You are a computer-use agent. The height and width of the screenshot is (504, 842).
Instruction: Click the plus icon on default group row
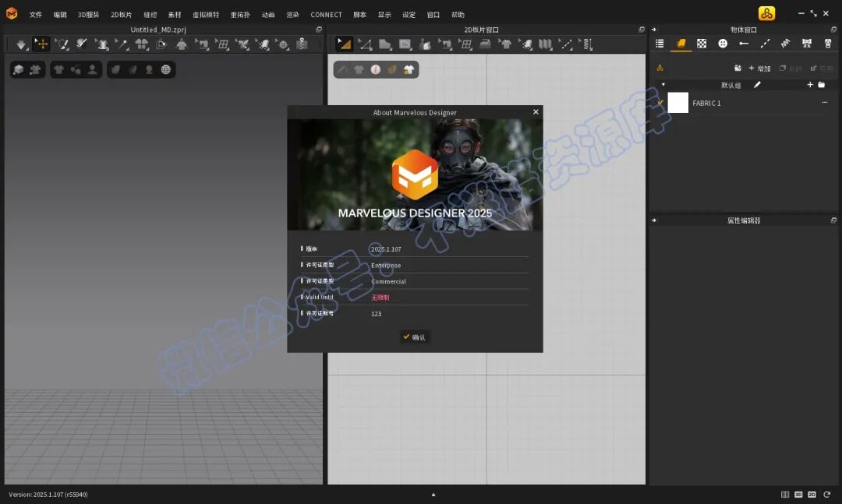pyautogui.click(x=810, y=85)
